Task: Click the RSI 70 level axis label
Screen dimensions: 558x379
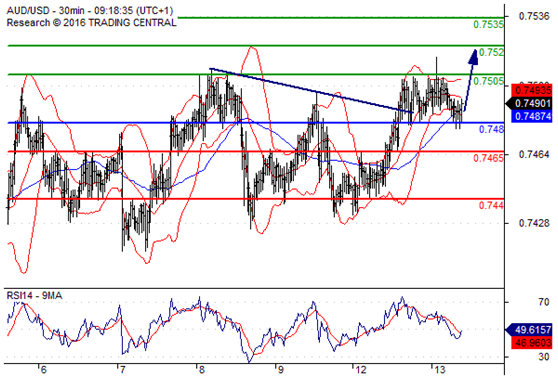Action: pos(544,302)
